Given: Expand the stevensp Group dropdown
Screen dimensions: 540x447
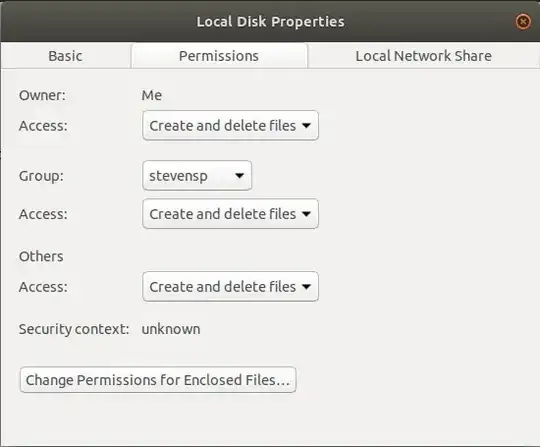Looking at the screenshot, I should point(197,176).
